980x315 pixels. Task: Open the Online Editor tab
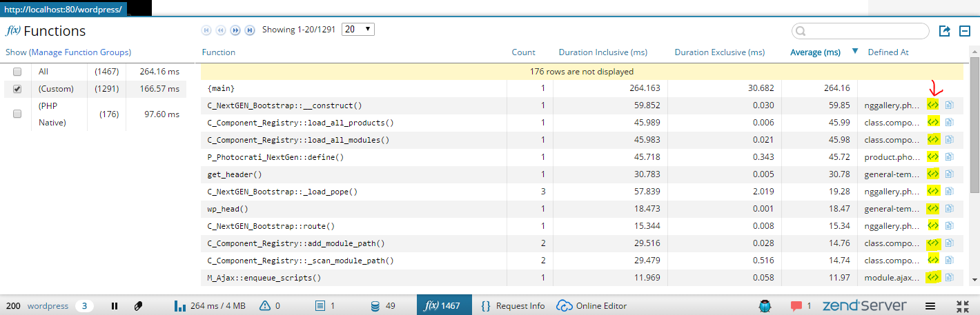(x=591, y=305)
